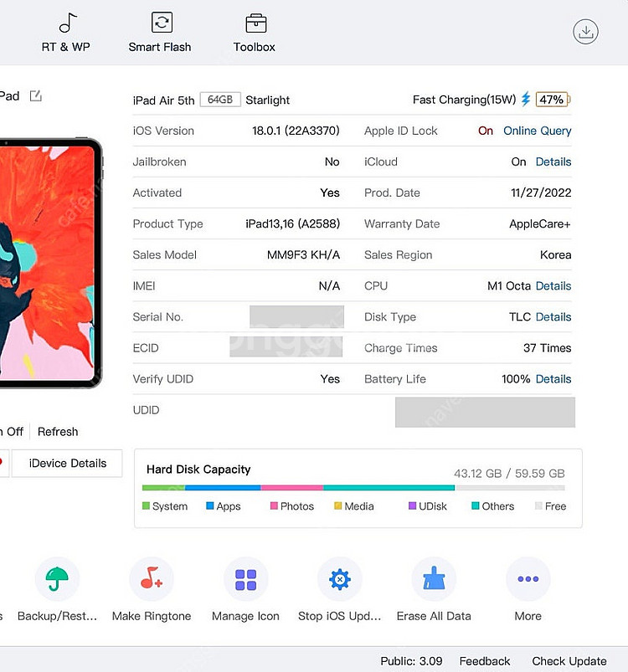The image size is (628, 672).
Task: Click the 37 Times charge count
Action: 548,348
